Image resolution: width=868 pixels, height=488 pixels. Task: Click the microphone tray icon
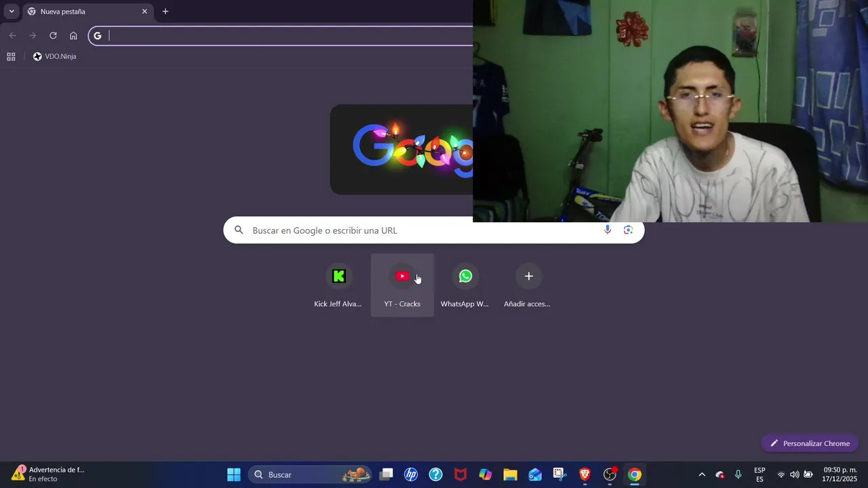coord(738,474)
